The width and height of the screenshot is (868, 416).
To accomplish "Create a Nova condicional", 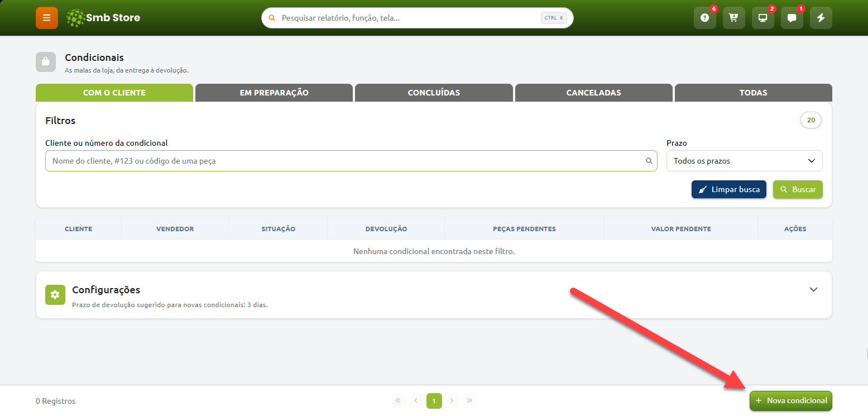I will point(791,400).
